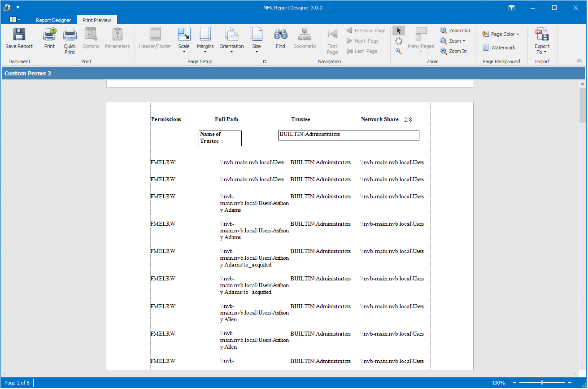This screenshot has height=389, width=588.
Task: Open the Parameters panel
Action: click(x=117, y=39)
